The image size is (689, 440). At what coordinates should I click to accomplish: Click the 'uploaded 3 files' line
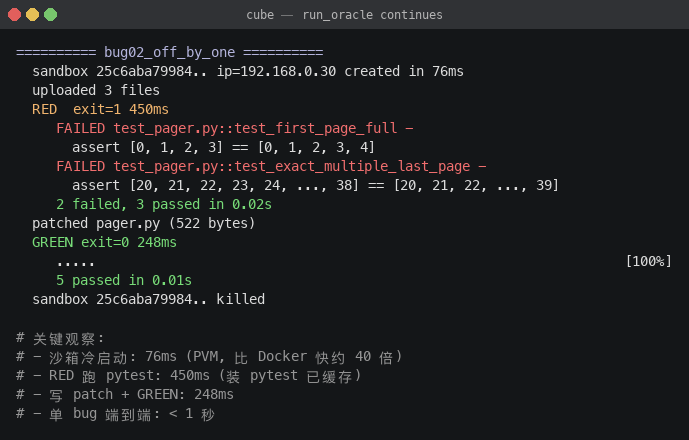pos(96,90)
